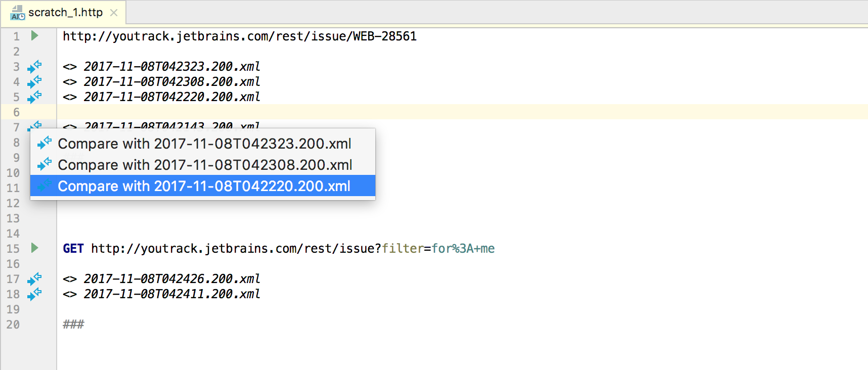This screenshot has height=370, width=868.
Task: Open response file 2017-11-08T042308.200.xml link
Action: [x=172, y=81]
